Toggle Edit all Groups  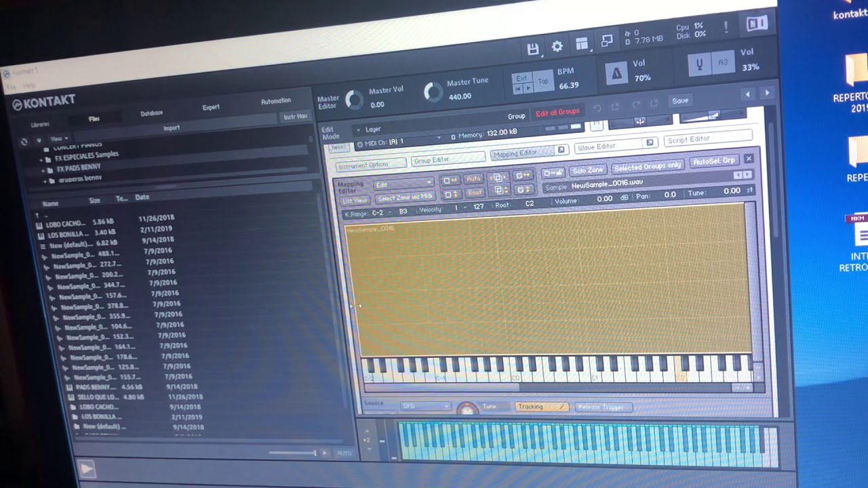pyautogui.click(x=557, y=113)
